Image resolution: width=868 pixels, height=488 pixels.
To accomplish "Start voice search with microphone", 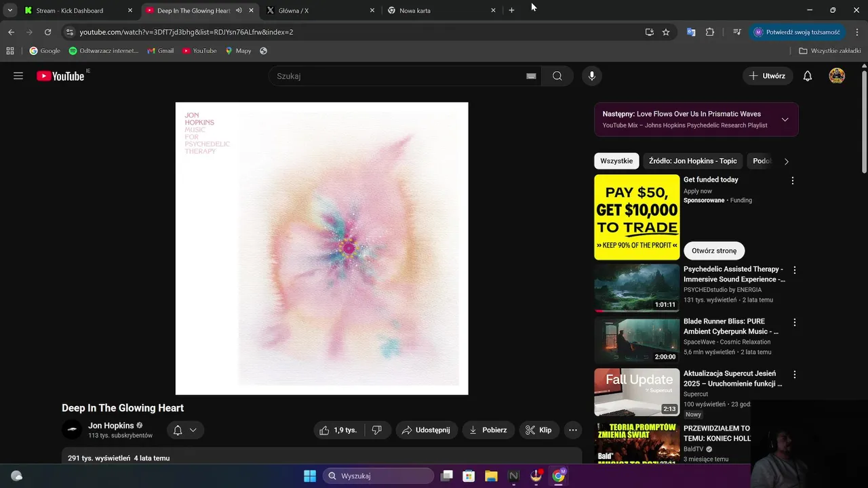I will tap(592, 76).
